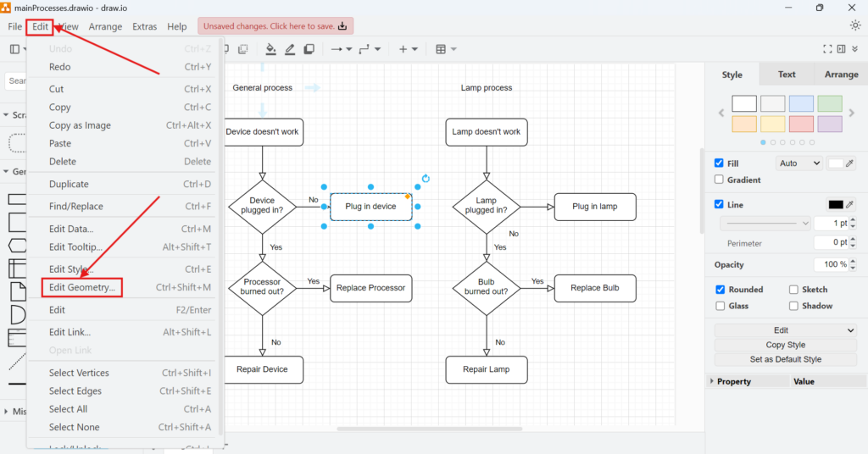Screen dimensions: 868x454
Task: Click the Line Color pencil icon
Action: (x=290, y=49)
